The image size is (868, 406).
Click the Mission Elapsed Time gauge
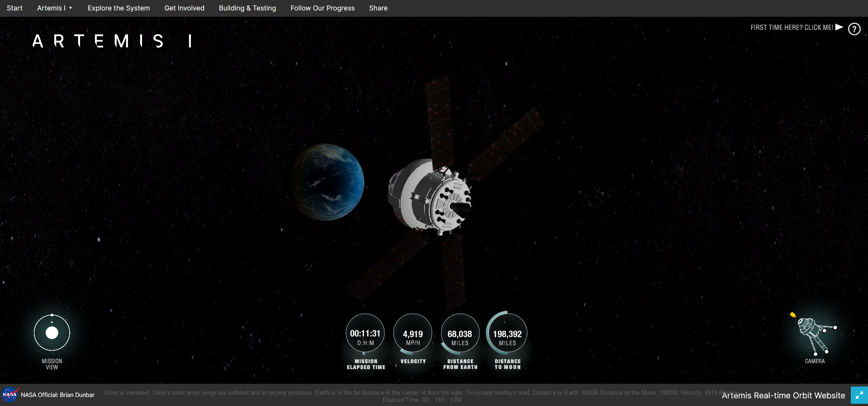point(365,334)
